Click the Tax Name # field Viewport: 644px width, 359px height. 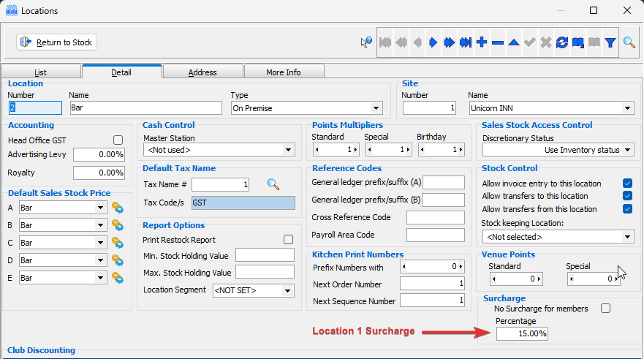(x=220, y=184)
